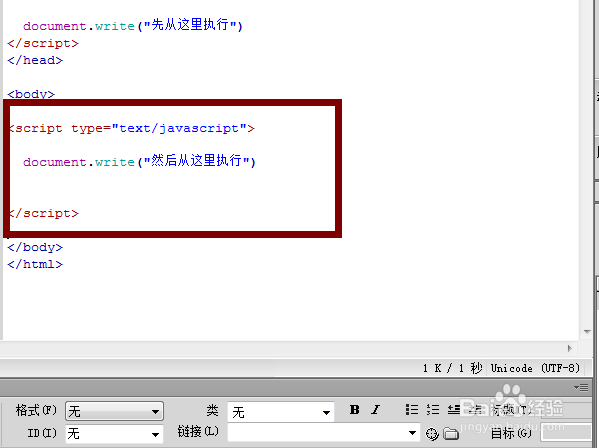Click the <body> opening tag line
The height and width of the screenshot is (448, 599).
[x=31, y=94]
